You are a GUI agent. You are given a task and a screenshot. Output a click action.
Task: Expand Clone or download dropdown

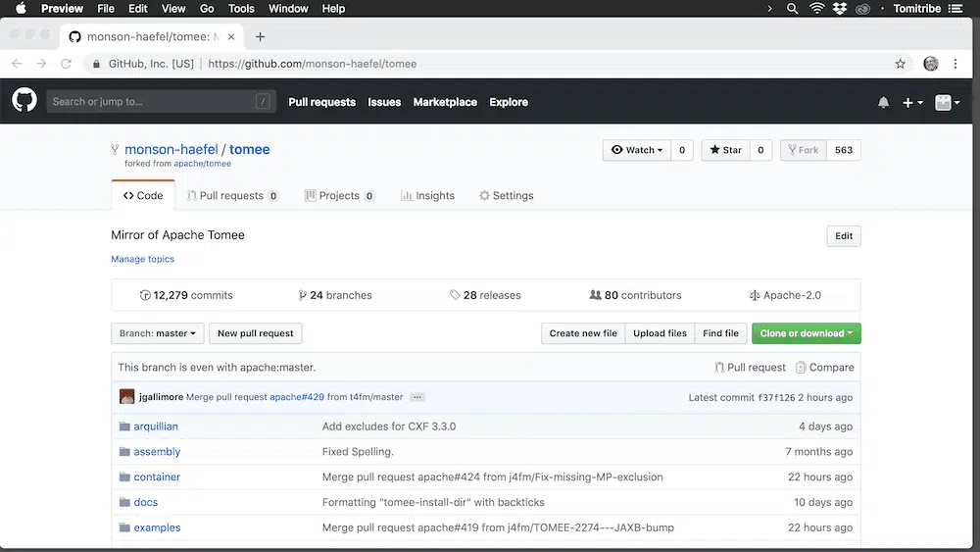pyautogui.click(x=807, y=333)
